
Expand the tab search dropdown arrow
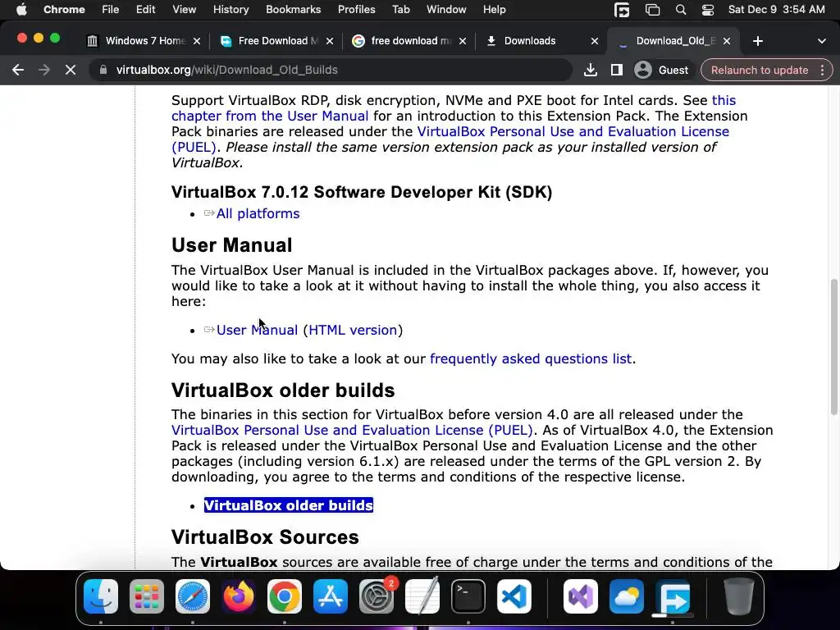[x=822, y=41]
